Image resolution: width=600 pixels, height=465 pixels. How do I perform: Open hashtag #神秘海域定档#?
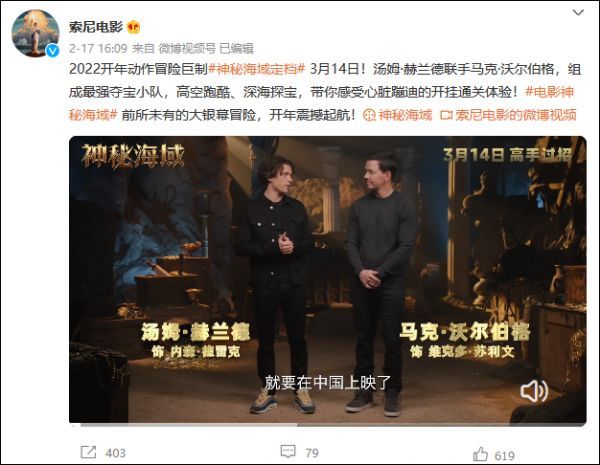point(256,69)
